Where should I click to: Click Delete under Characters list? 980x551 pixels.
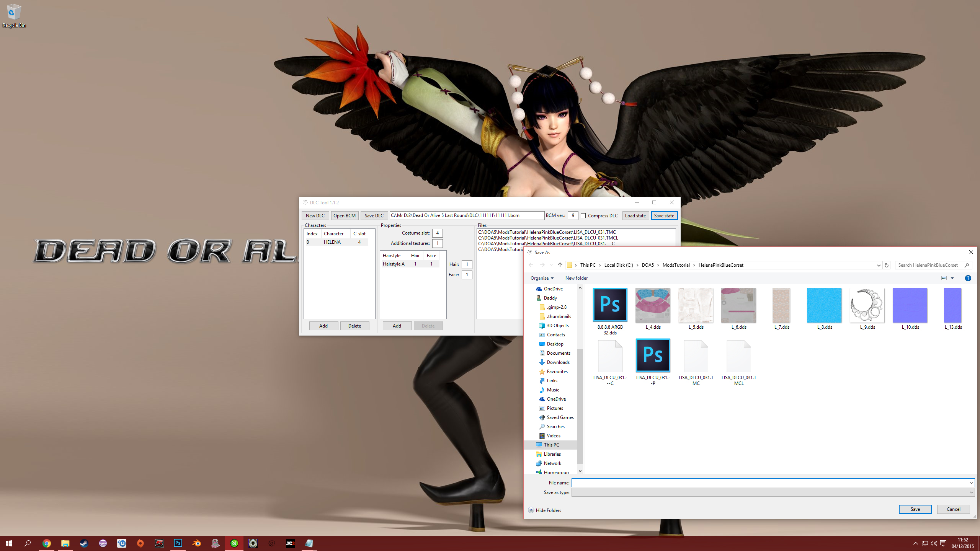(x=354, y=326)
